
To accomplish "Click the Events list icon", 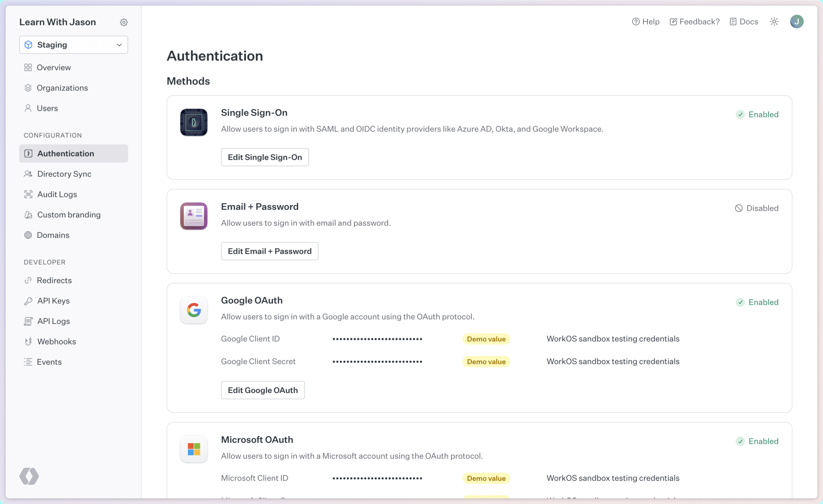I will coord(28,362).
